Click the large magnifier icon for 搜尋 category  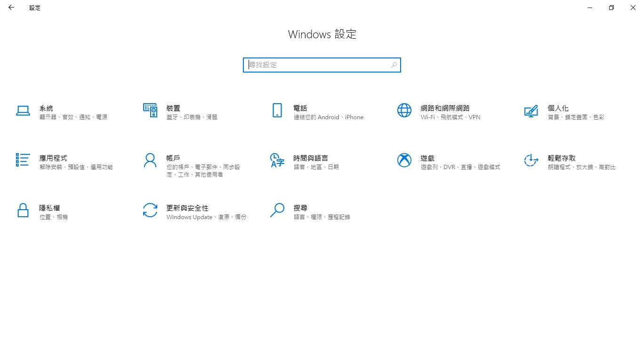pyautogui.click(x=277, y=210)
